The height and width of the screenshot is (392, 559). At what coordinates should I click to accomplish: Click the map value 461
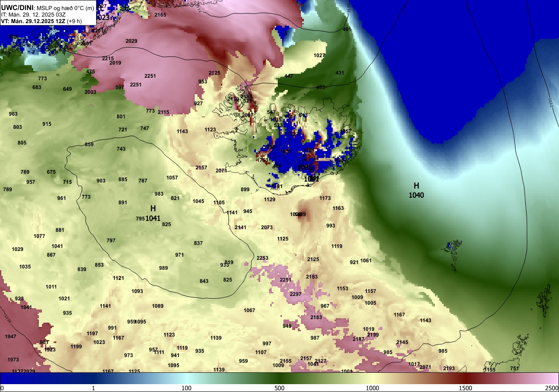pyautogui.click(x=347, y=29)
